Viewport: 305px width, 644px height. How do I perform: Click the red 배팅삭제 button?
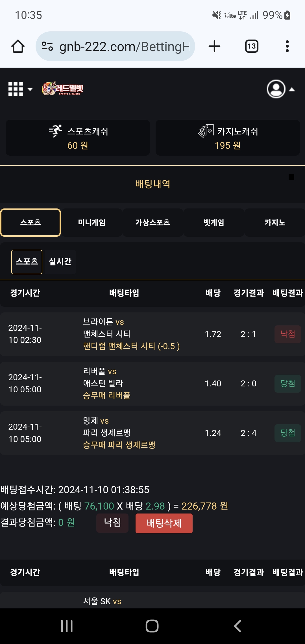(164, 523)
